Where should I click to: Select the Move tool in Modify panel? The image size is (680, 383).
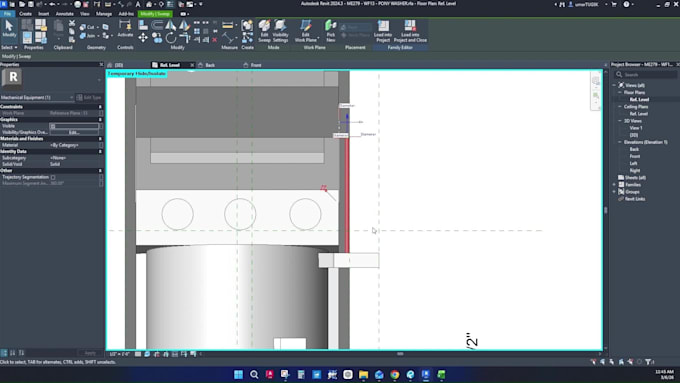coord(143,38)
